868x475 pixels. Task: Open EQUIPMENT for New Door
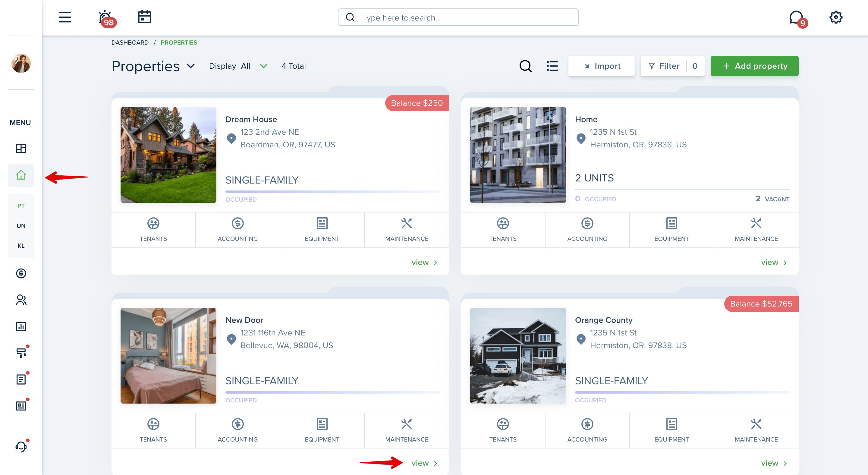pyautogui.click(x=322, y=430)
